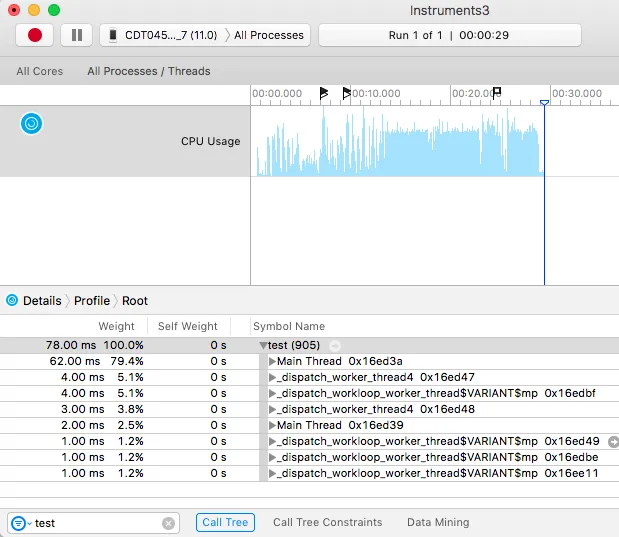This screenshot has width=619, height=537.
Task: Pause the recording
Action: point(77,35)
